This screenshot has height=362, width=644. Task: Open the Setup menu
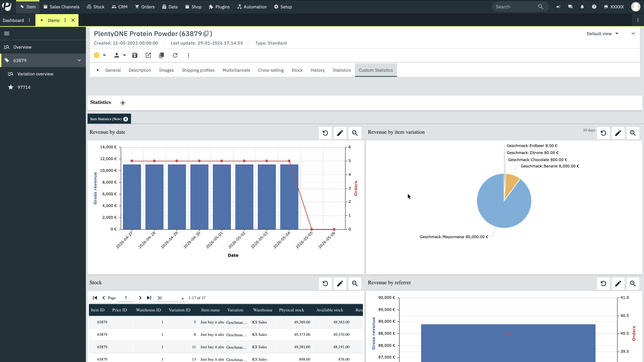pyautogui.click(x=283, y=7)
